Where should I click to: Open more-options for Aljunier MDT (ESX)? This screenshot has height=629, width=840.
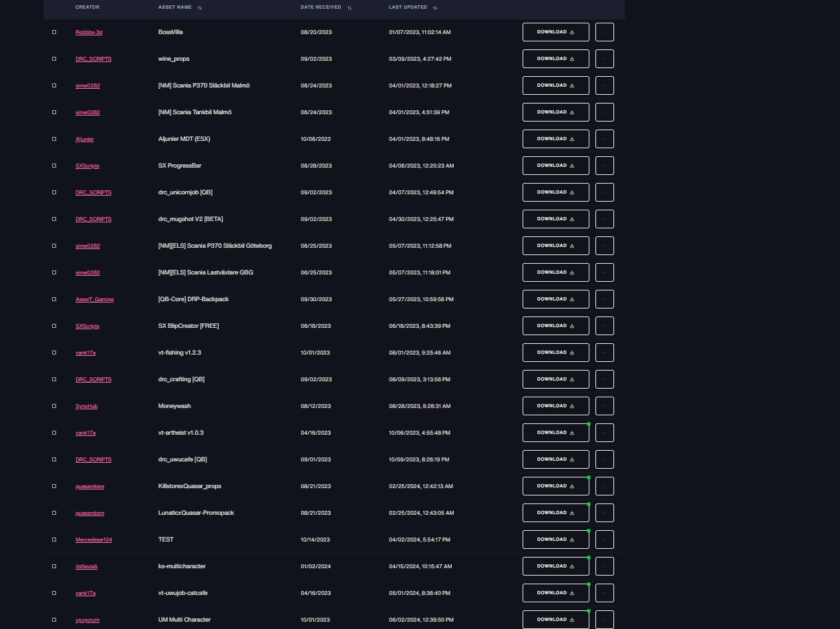(x=604, y=139)
